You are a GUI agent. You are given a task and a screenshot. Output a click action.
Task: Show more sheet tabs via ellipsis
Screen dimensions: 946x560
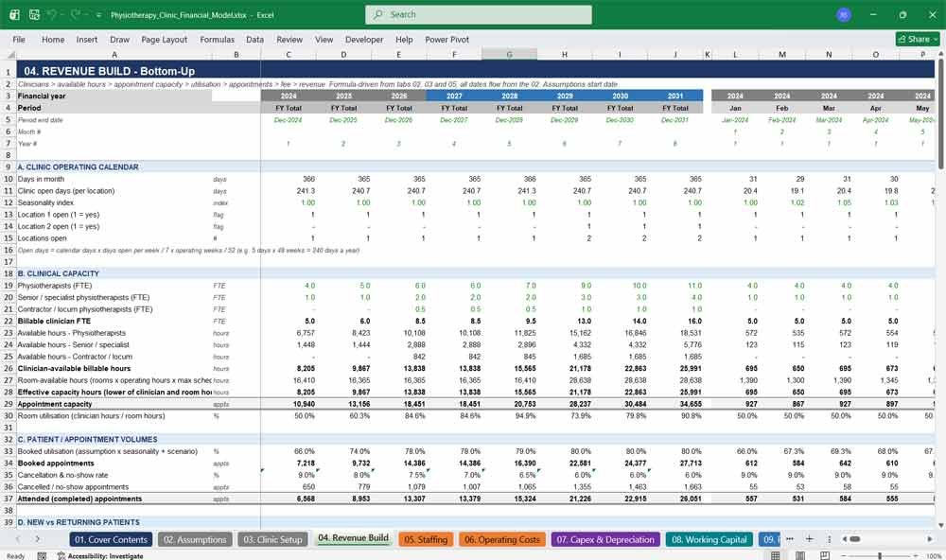click(x=790, y=539)
